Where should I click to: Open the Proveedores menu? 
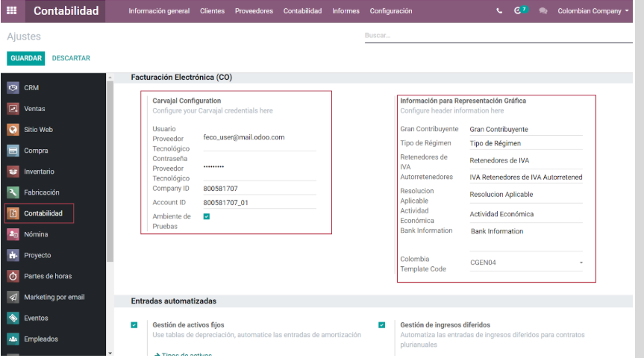(254, 11)
